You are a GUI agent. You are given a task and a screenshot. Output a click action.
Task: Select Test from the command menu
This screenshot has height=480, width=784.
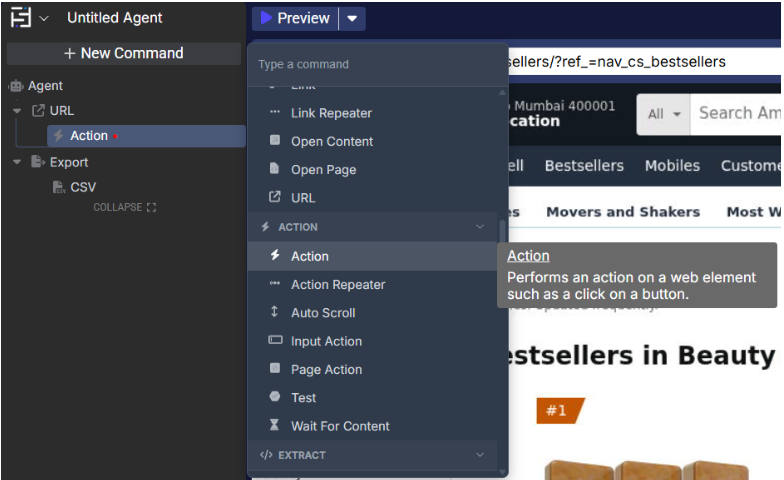[x=303, y=398]
